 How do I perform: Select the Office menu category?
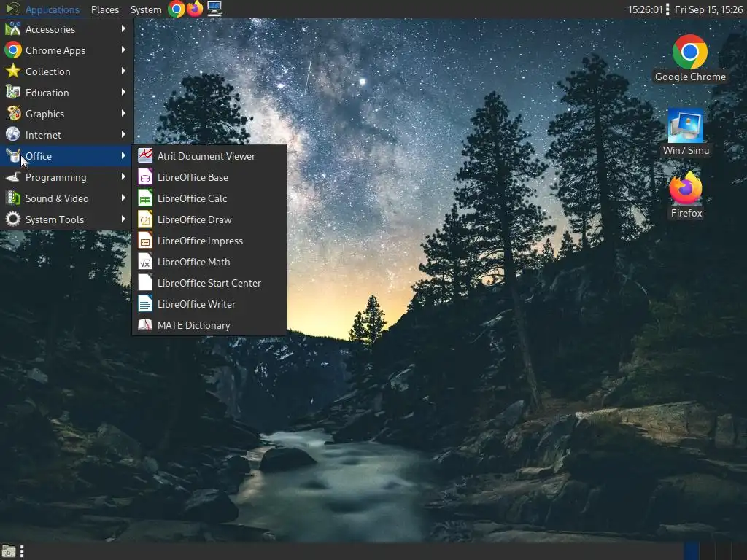tap(66, 156)
